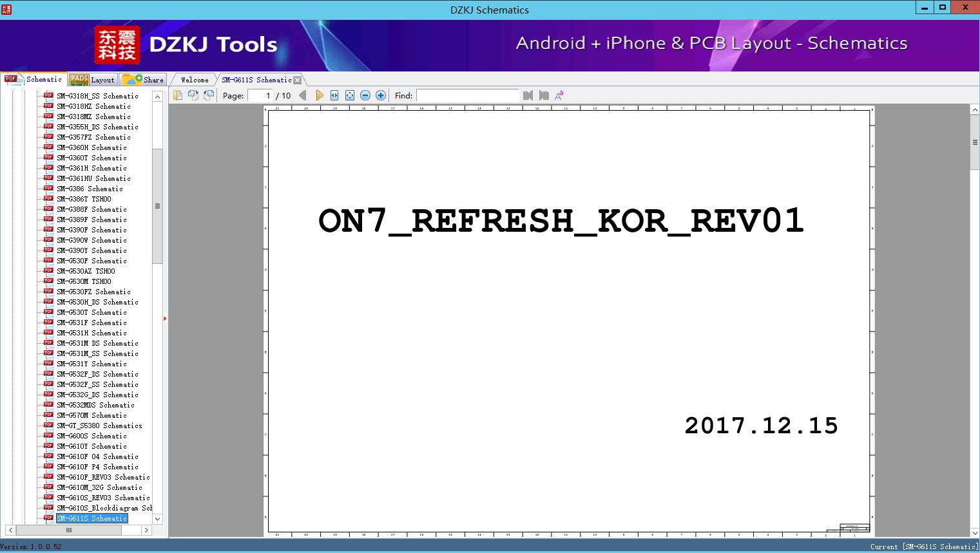Open SM-G610Y Schematic entry

click(91, 446)
